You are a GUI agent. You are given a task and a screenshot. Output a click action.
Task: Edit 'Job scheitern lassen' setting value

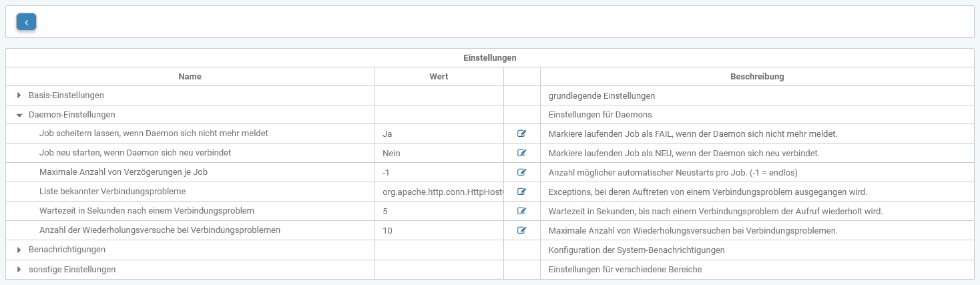(521, 133)
